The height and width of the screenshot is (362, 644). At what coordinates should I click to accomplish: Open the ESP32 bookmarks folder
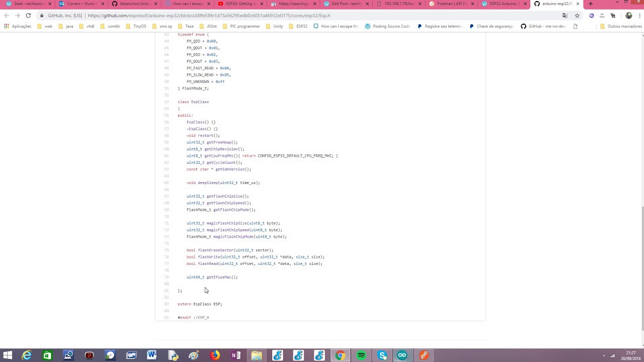pyautogui.click(x=298, y=26)
